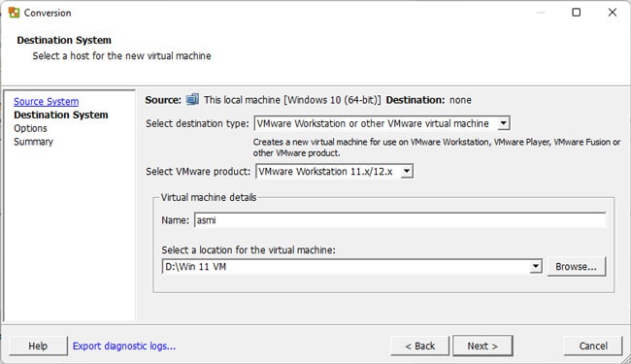Click the Conversion app icon in title bar

click(14, 13)
